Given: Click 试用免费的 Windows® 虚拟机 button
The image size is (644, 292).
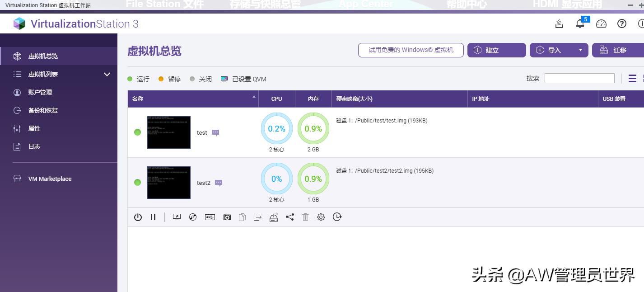Looking at the screenshot, I should (x=411, y=50).
